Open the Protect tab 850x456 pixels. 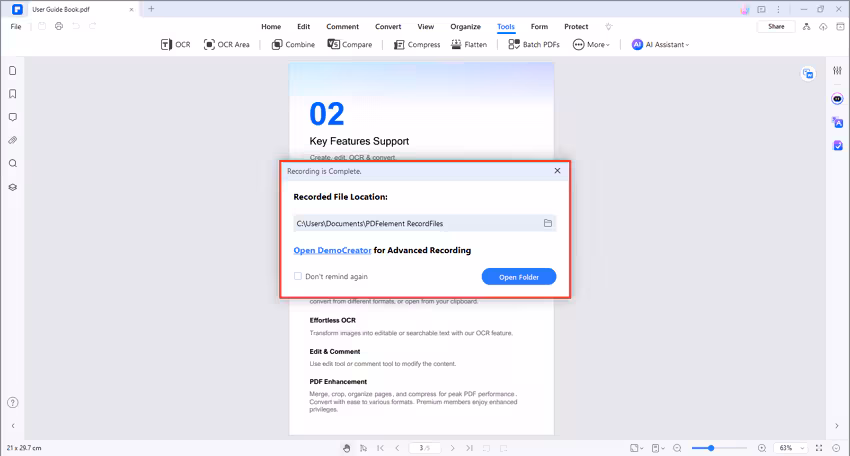pos(576,26)
